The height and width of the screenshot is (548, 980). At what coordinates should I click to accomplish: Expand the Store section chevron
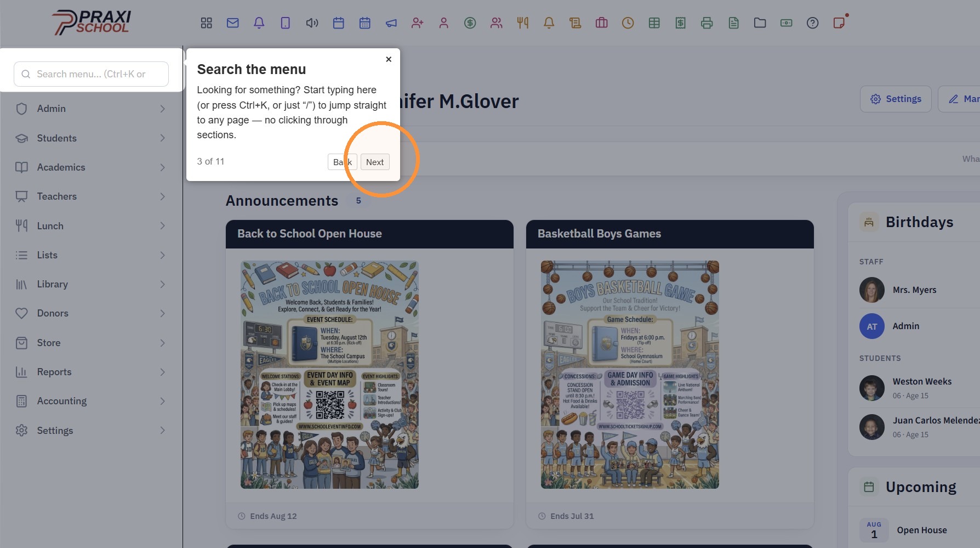pos(162,343)
